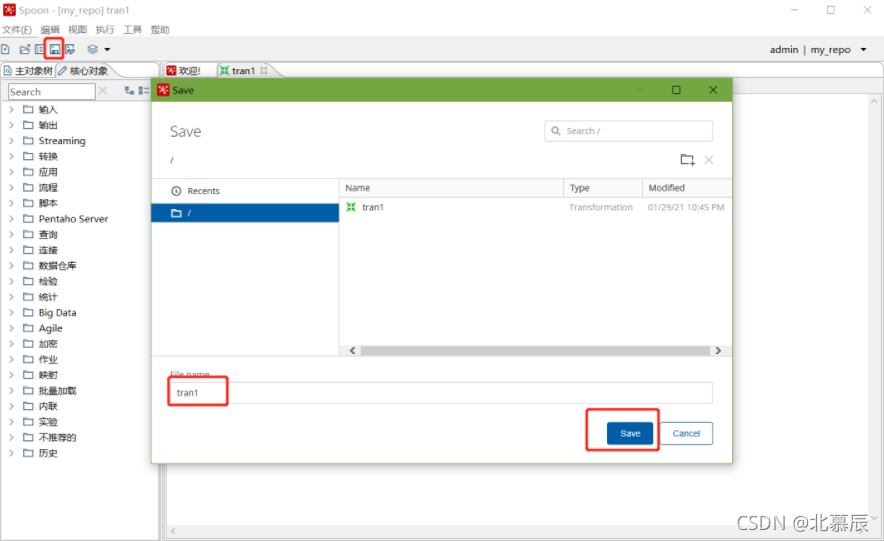884x541 pixels.
Task: Click the horizontal scrollbar left arrow in dialog
Action: (352, 351)
